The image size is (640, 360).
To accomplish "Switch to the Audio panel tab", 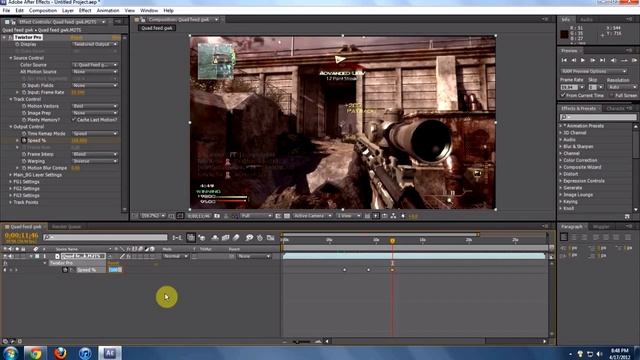I will pyautogui.click(x=587, y=20).
